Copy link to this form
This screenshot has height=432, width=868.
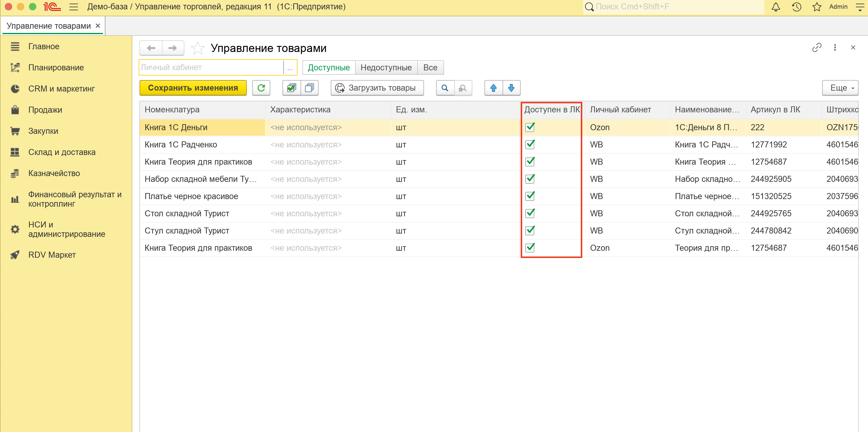[x=816, y=47]
